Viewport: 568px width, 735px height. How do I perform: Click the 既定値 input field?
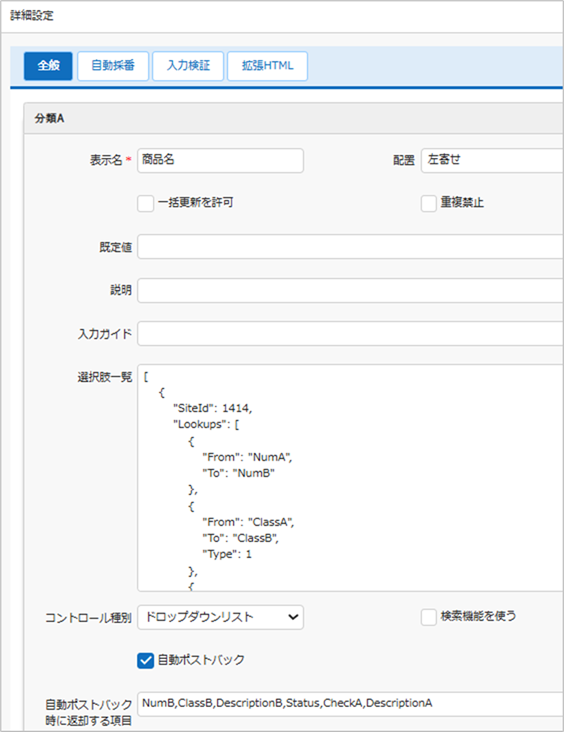pos(350,247)
